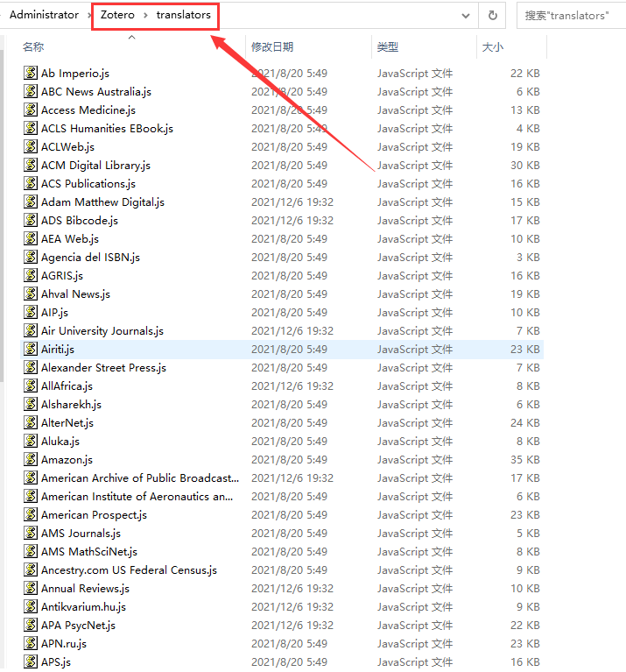Select the Access Medicine.js file icon

(31, 110)
